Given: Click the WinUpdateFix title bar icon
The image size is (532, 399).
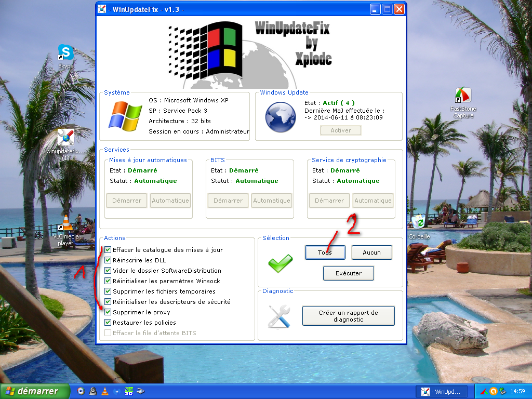Looking at the screenshot, I should [102, 9].
